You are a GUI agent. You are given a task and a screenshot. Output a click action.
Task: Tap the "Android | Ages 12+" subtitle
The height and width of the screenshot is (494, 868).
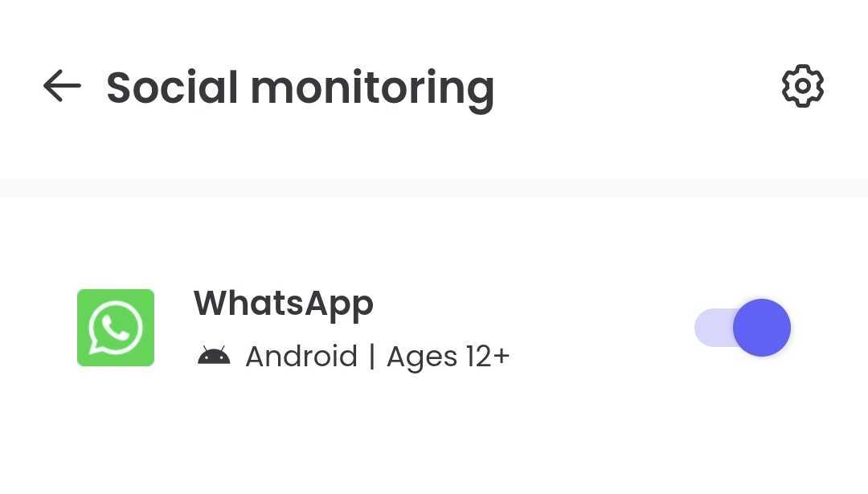[x=376, y=356]
